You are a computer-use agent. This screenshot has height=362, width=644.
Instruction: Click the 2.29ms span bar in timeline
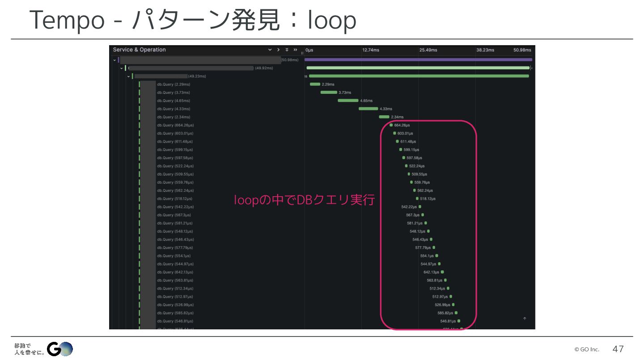tap(315, 84)
